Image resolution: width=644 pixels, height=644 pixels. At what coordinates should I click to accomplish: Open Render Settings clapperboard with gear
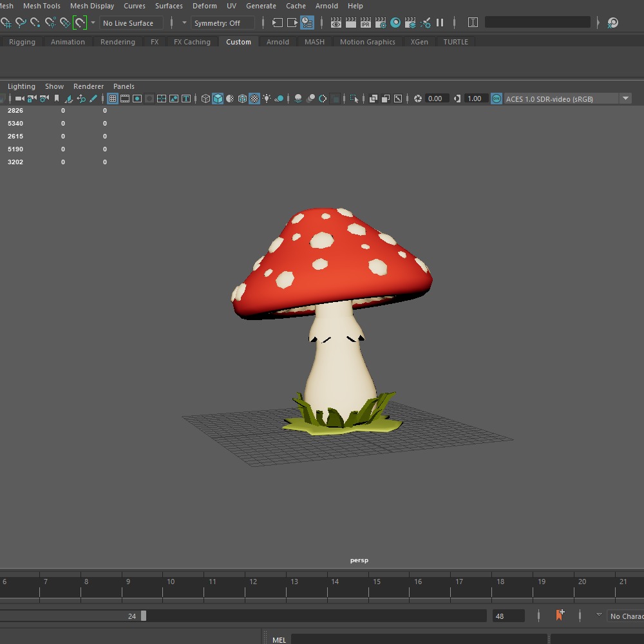coord(381,23)
